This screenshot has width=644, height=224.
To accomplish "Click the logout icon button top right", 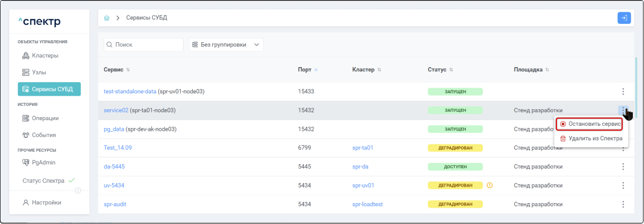I will [x=624, y=18].
